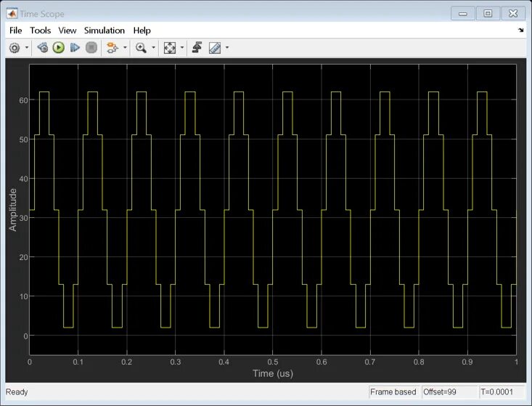Click the Scale Axes Limits icon
Screen dimensions: 532x406
coord(170,47)
